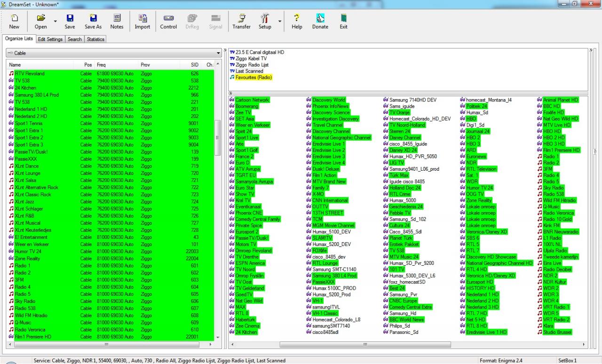Click the bouquet panel horizontal scrollbar
The width and height of the screenshot is (602, 364).
pyautogui.click(x=364, y=345)
